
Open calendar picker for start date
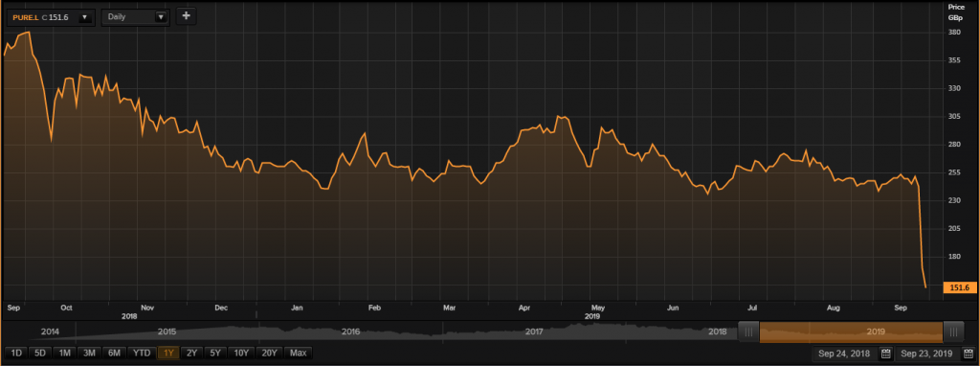coord(885,354)
